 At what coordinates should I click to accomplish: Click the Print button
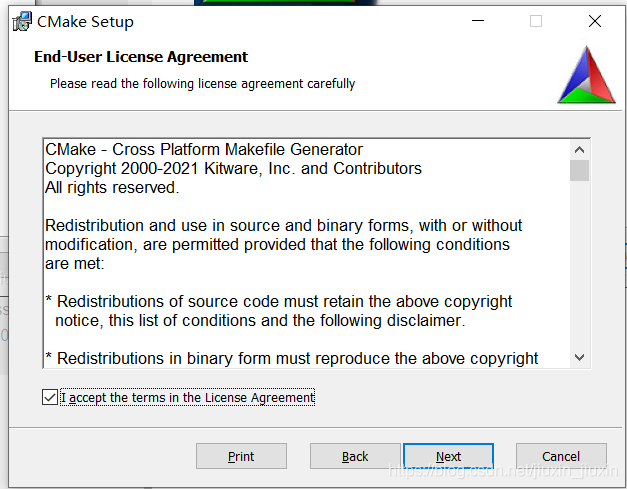(241, 456)
